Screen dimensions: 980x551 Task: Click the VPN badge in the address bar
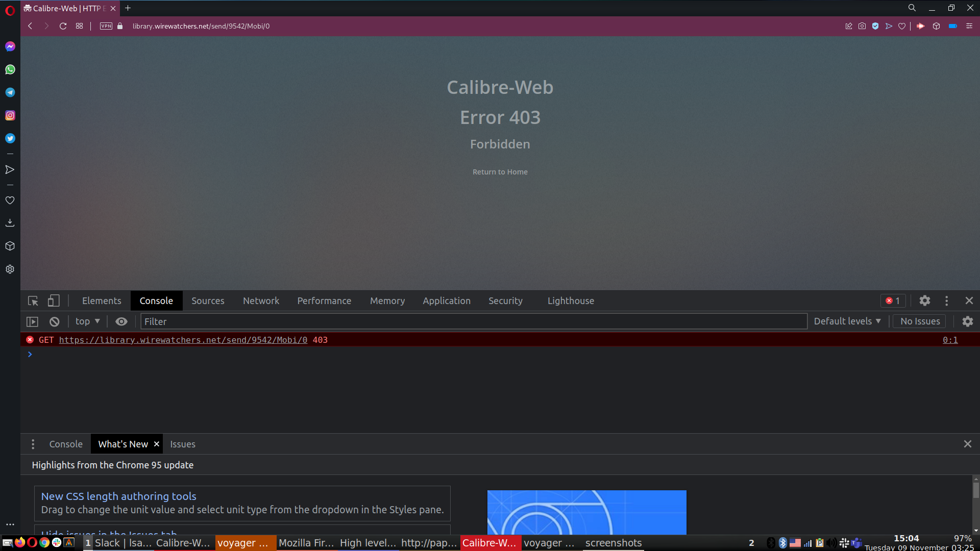click(x=106, y=26)
